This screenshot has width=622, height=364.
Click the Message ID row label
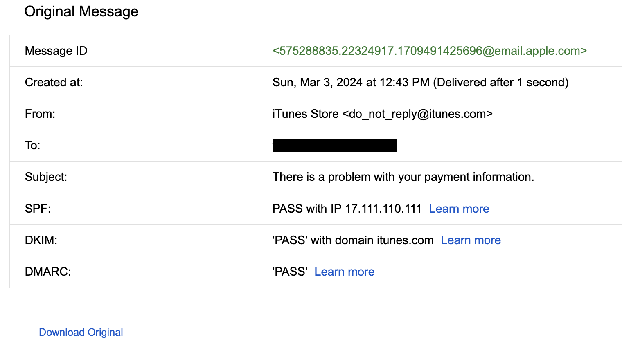click(56, 51)
